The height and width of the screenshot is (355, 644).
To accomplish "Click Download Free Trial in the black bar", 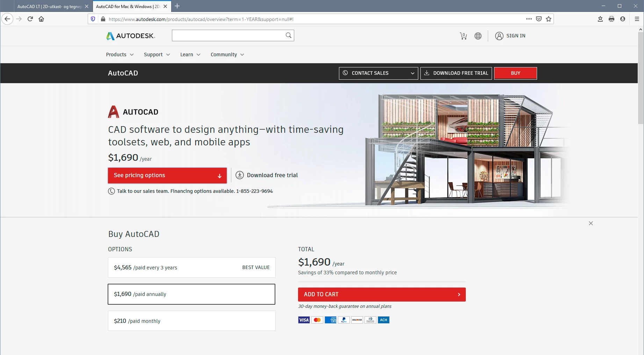I will (x=456, y=73).
